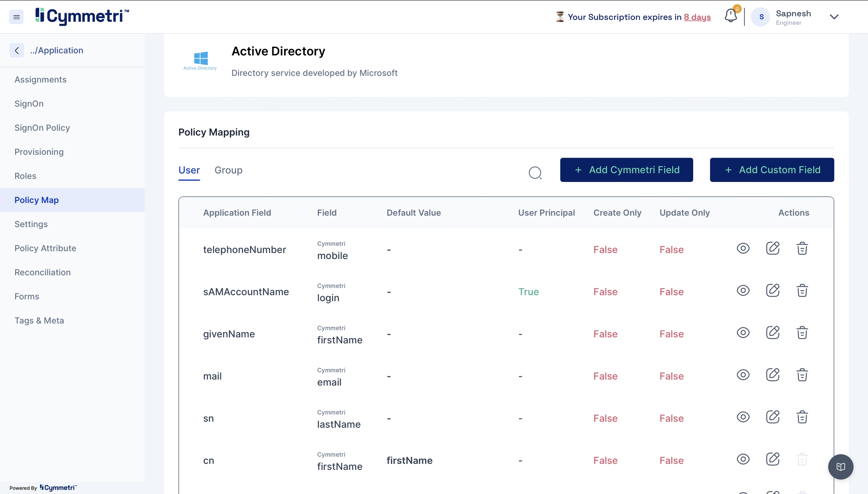
Task: Show details for mail mapping
Action: coord(743,375)
